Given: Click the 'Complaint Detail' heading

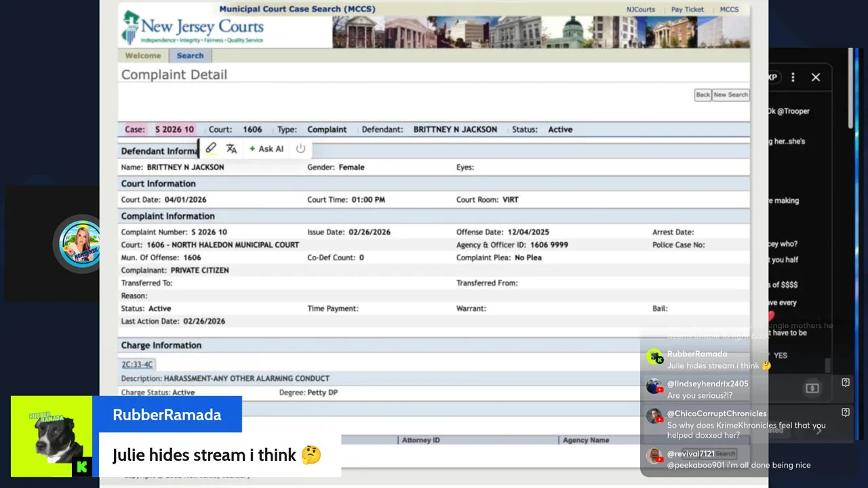Looking at the screenshot, I should pyautogui.click(x=174, y=75).
